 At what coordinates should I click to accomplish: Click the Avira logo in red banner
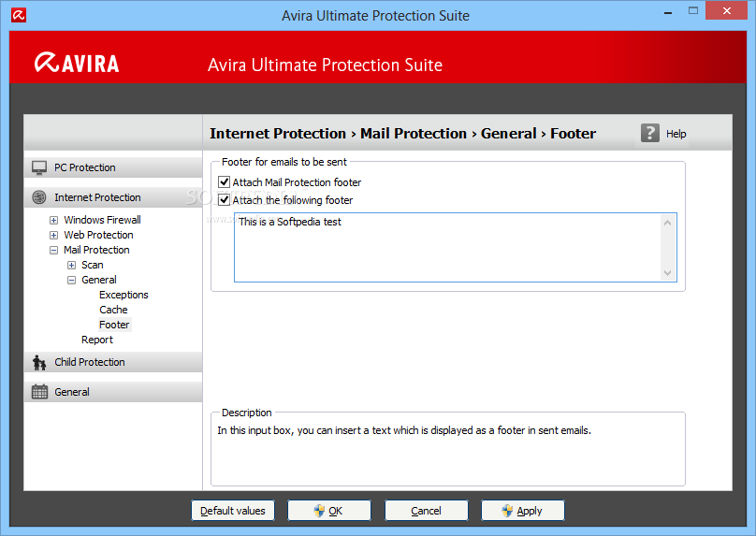coord(77,63)
